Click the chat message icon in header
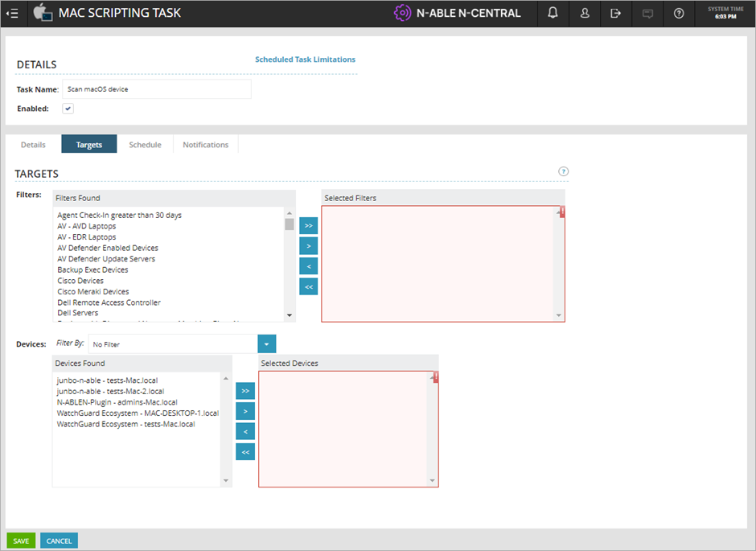This screenshot has width=756, height=551. [647, 13]
